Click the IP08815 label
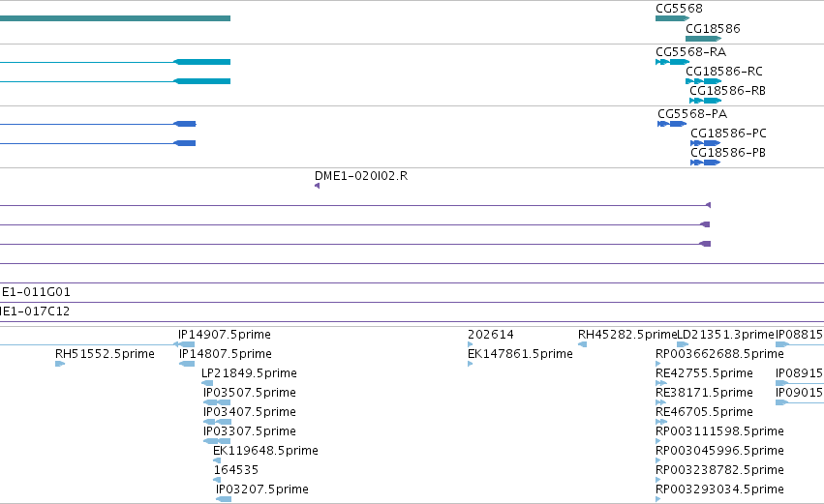 coord(799,335)
